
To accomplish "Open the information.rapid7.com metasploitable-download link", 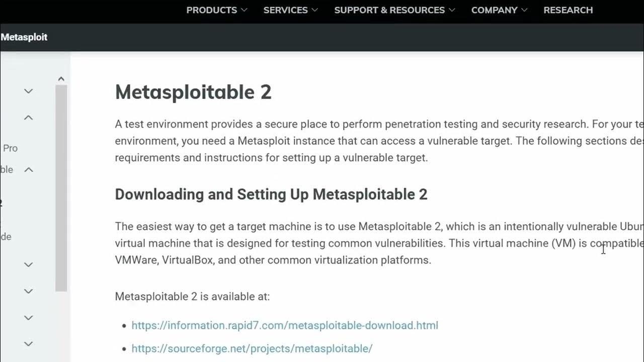I will (285, 325).
